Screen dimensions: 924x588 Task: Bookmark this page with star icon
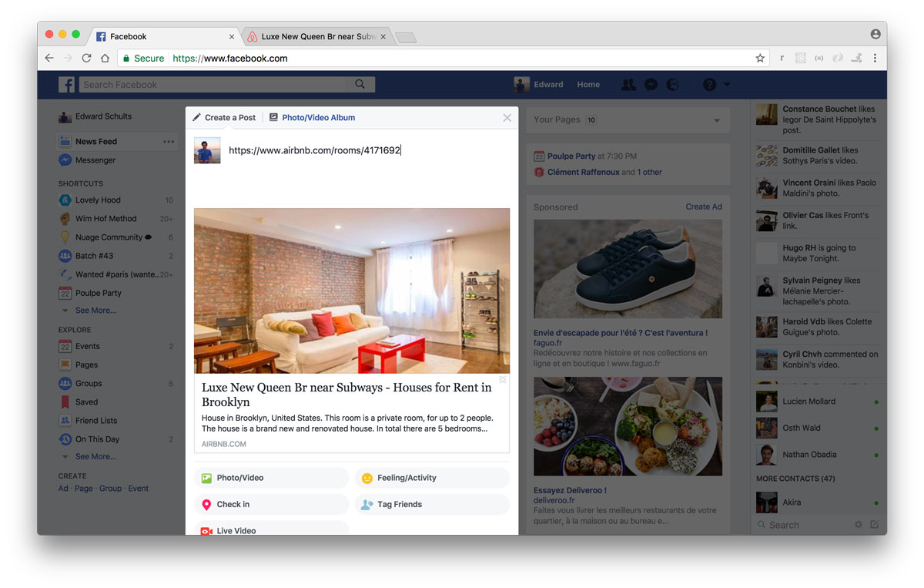coord(760,58)
